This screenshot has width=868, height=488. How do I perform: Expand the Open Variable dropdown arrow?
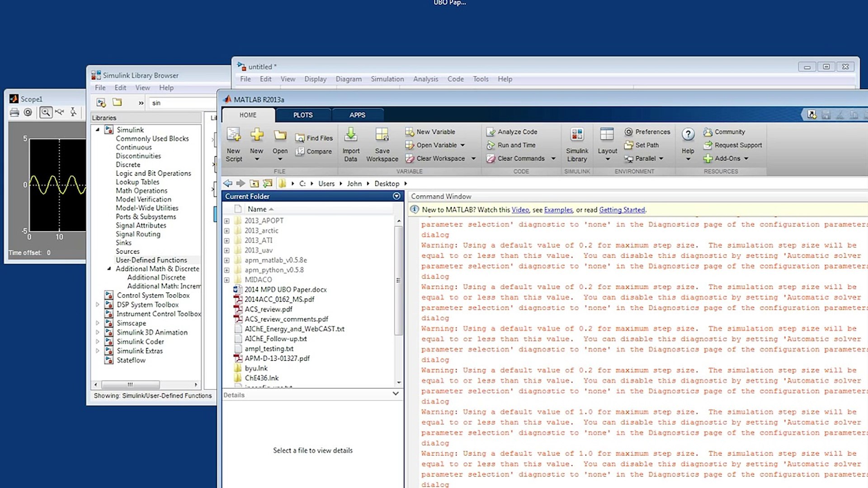point(462,145)
